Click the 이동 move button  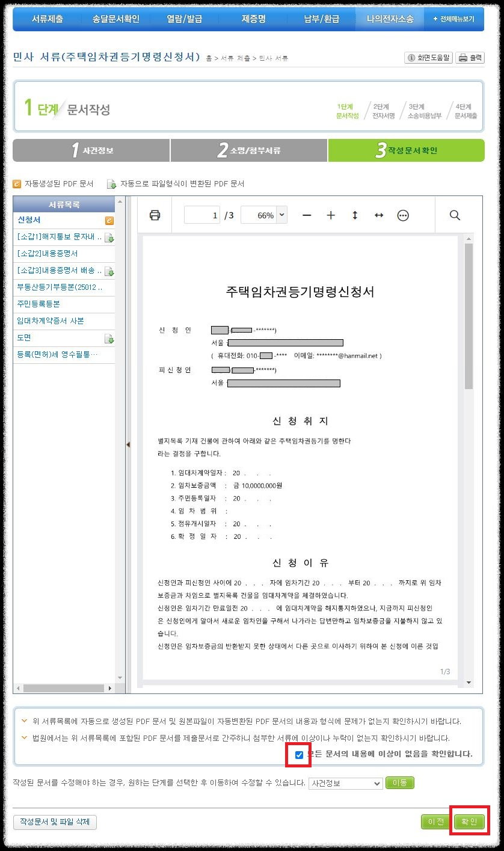tap(400, 783)
